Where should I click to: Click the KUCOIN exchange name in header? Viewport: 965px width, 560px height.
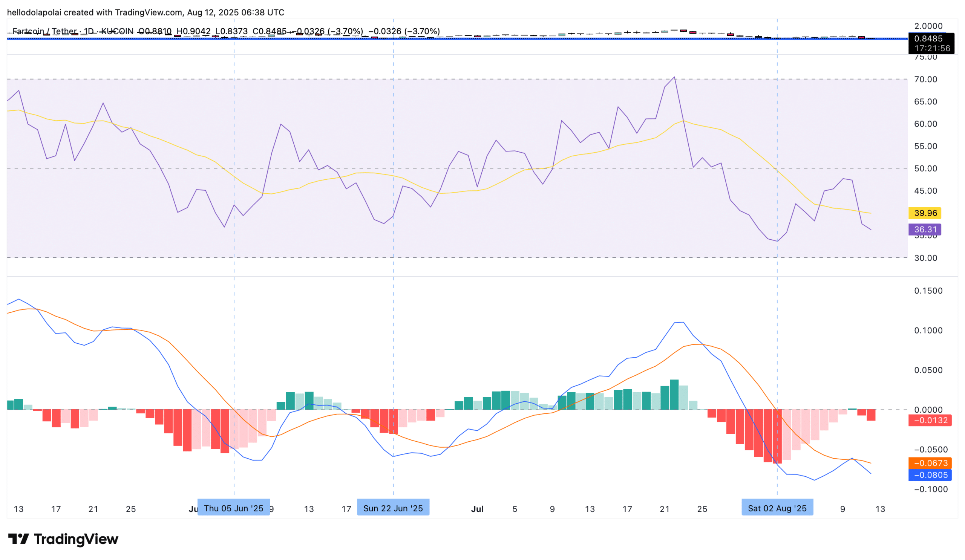coord(117,31)
